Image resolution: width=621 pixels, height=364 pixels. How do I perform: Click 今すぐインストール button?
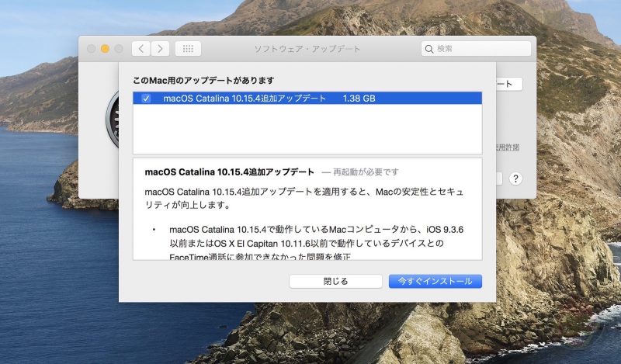click(435, 281)
